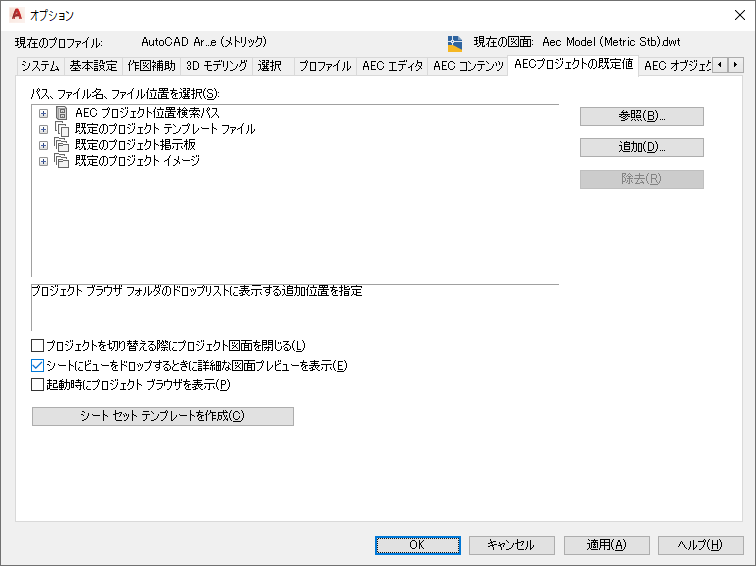Click the AEC プロジェクト位置検索パス folder icon
Viewport: 756px width, 566px height.
point(62,113)
